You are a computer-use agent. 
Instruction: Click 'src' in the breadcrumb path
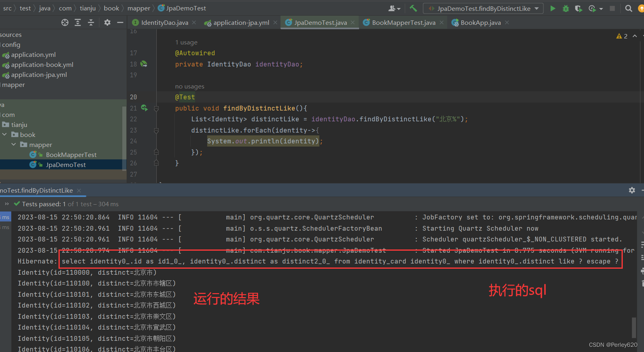8,8
